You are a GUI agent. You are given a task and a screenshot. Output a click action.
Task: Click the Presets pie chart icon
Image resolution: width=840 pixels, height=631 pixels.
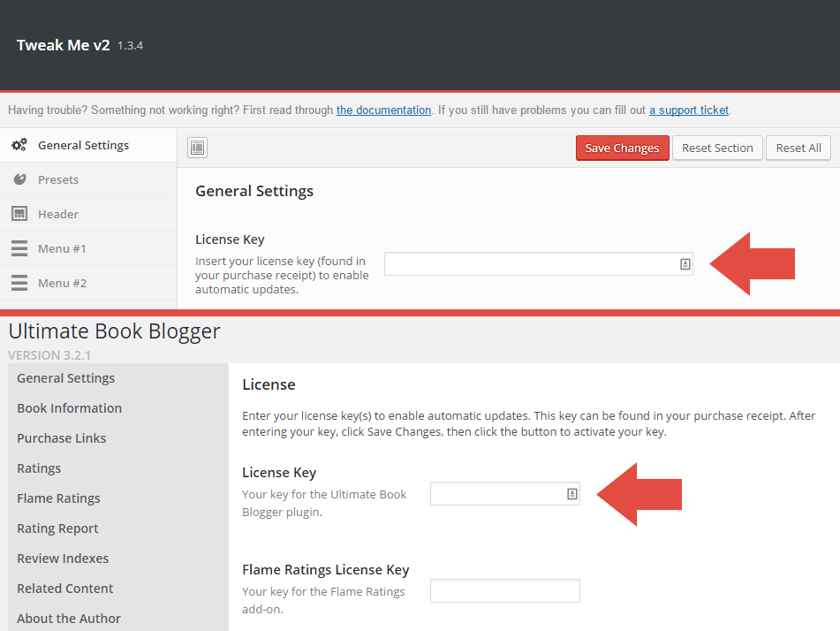19,179
